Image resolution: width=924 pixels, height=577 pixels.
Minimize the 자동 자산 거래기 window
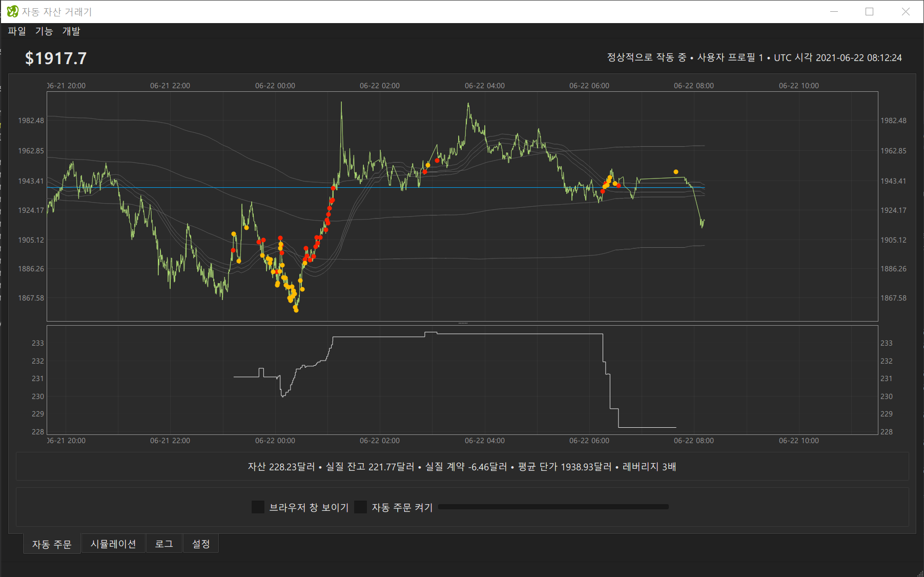(x=834, y=11)
